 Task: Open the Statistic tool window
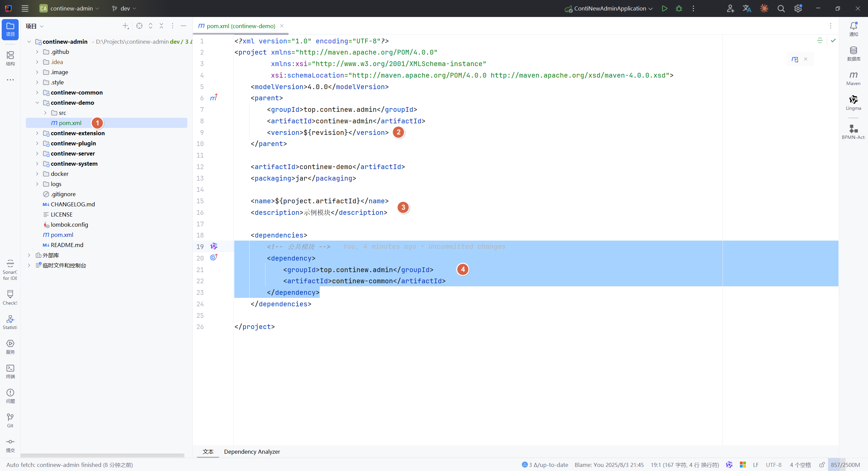click(10, 322)
